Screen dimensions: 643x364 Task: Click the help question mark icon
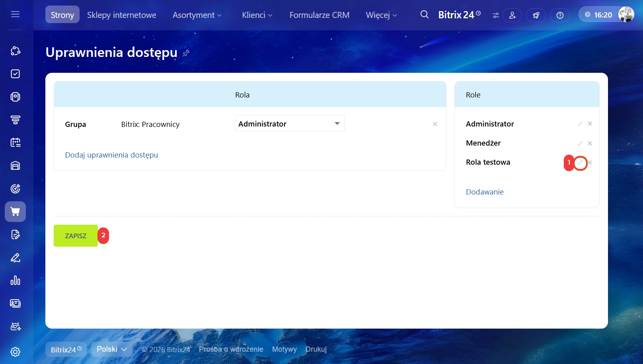pyautogui.click(x=559, y=15)
